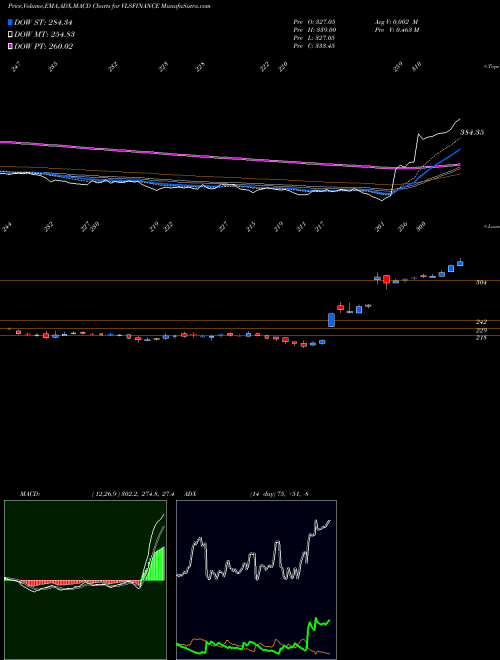Image resolution: width=500 pixels, height=660 pixels.
Task: Click the blue DOW ST legend swatch
Action: tap(10, 22)
